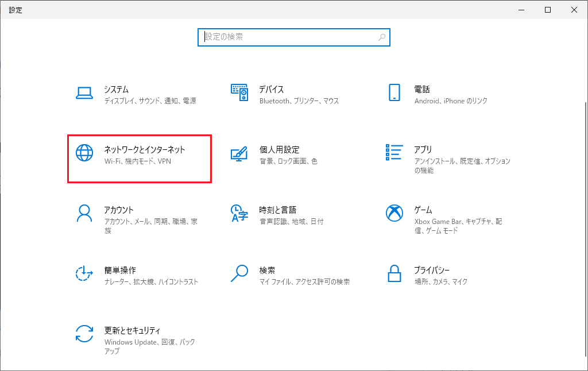Click the Xbox Gaming icon
Viewport: 588px width, 371px height.
(394, 213)
